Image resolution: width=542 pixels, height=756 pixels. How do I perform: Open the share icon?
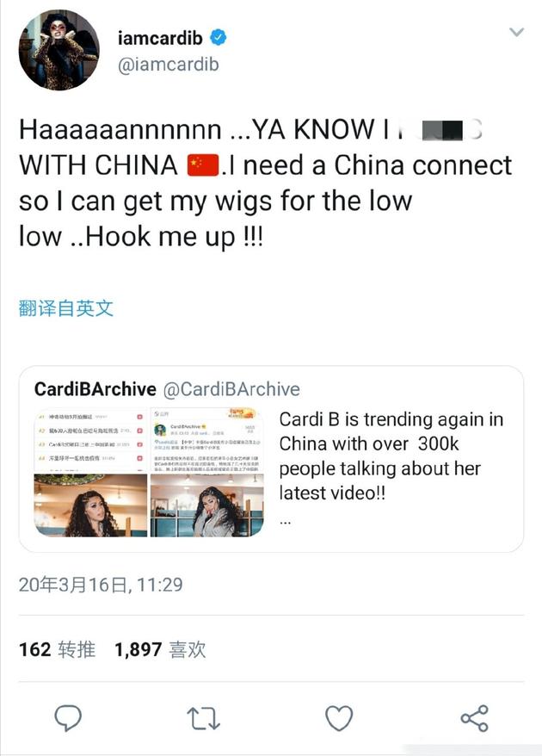coord(475,718)
